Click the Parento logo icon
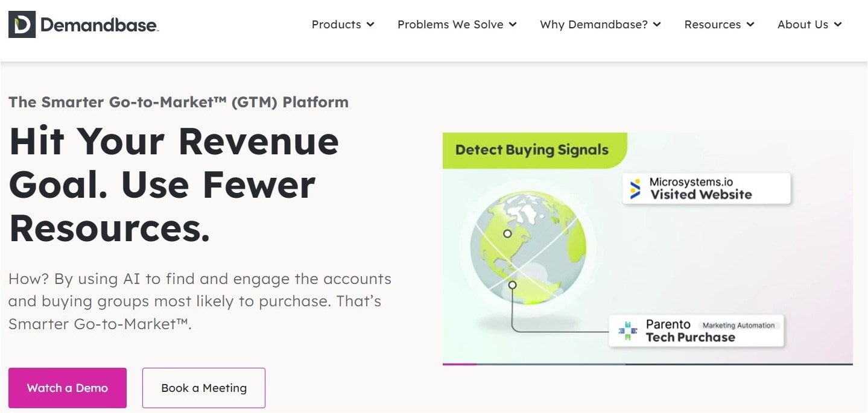 click(627, 331)
